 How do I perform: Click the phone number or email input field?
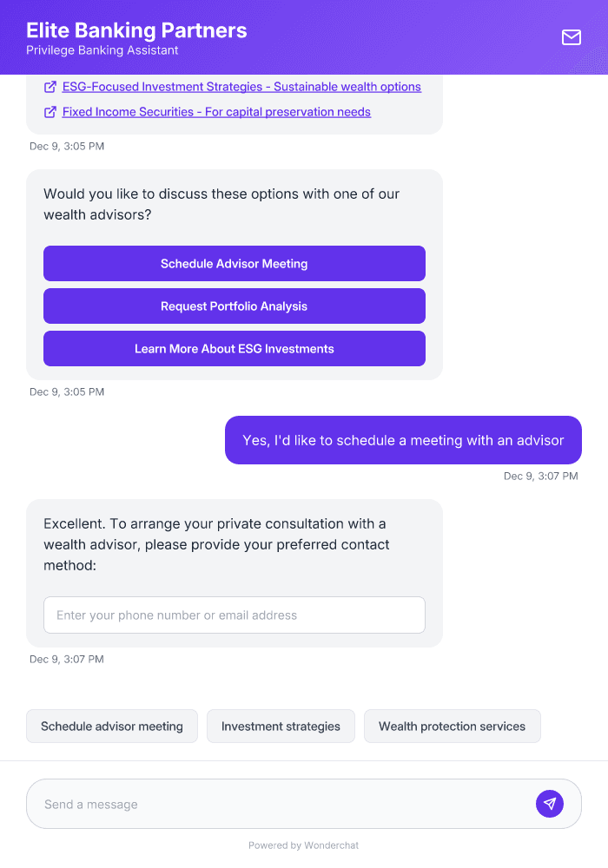click(x=235, y=615)
